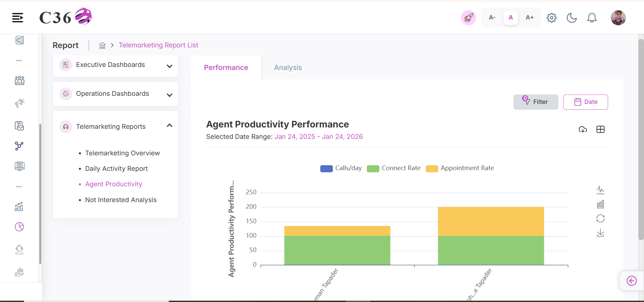This screenshot has height=302, width=644.
Task: Toggle Calls/day legend series
Action: [341, 168]
